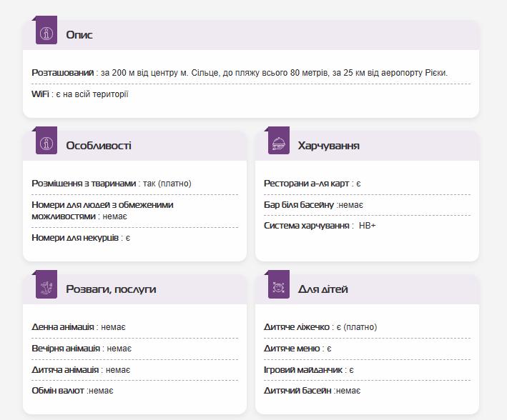Click the Дитяче ліжечко row

tap(320, 327)
